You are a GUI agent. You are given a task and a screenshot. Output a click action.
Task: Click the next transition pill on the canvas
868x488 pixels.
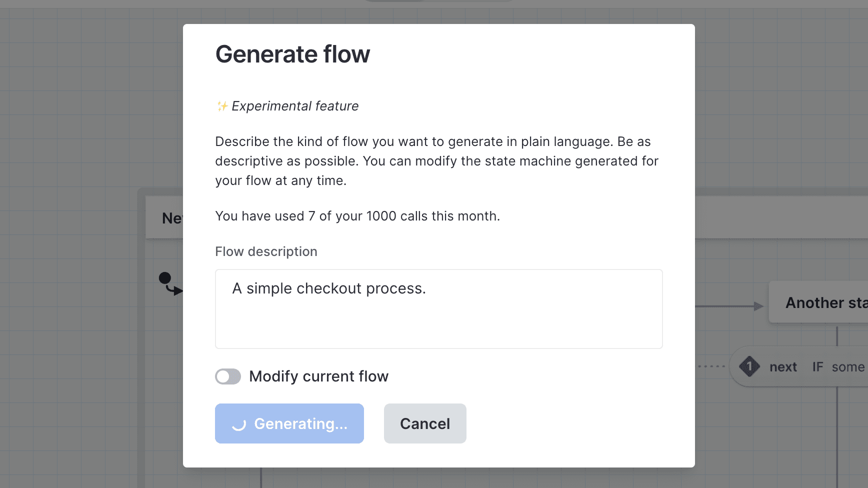coord(782,366)
